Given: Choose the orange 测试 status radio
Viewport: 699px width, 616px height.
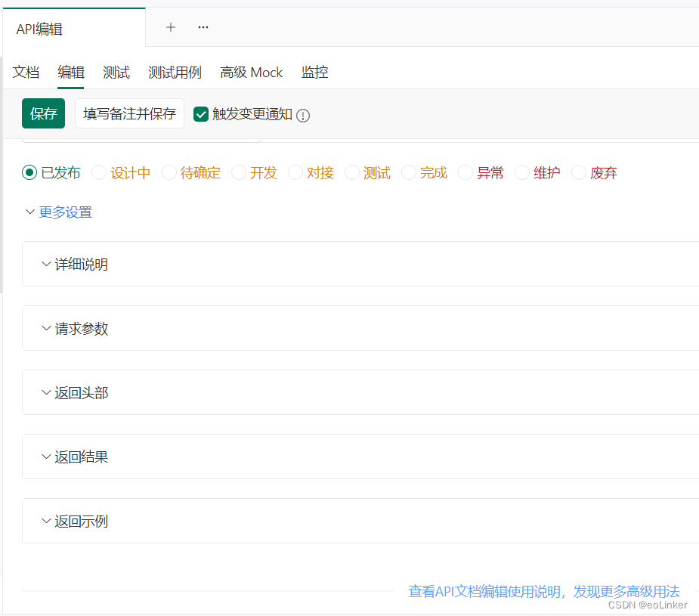Looking at the screenshot, I should pyautogui.click(x=351, y=172).
